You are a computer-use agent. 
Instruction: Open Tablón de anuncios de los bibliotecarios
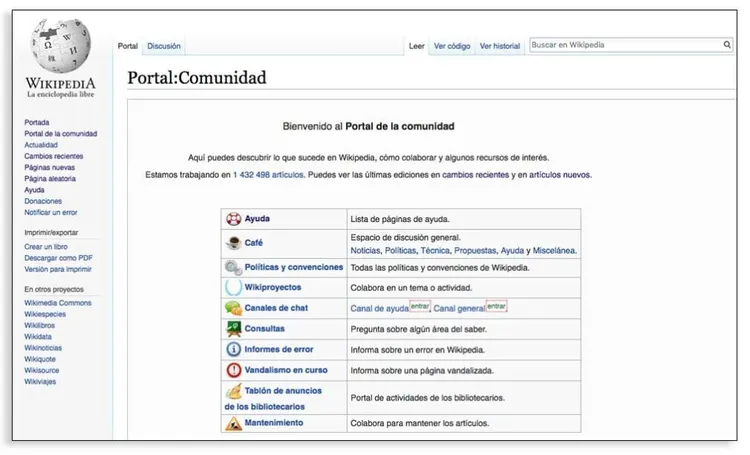coord(273,399)
